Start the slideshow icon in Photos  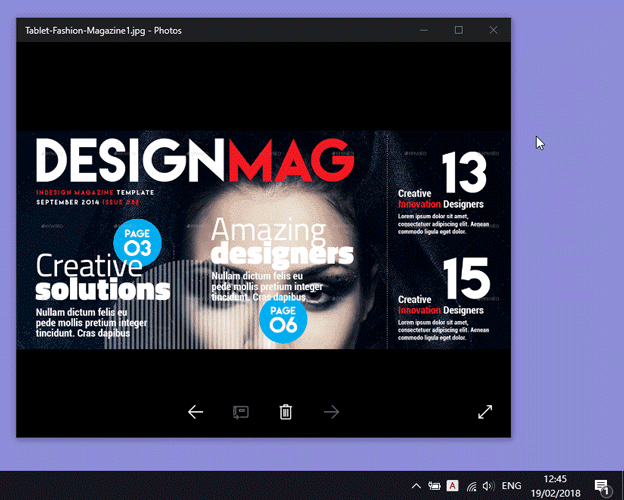[x=241, y=412]
